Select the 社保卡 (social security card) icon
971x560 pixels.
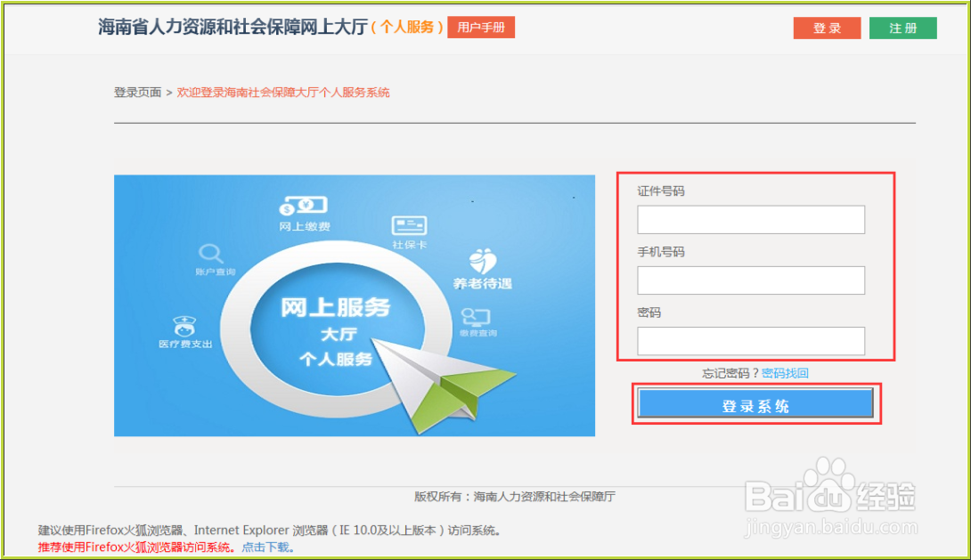408,227
